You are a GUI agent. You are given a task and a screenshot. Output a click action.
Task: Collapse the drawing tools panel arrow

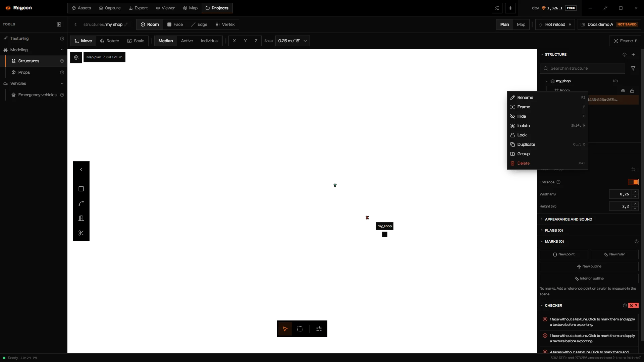click(x=81, y=170)
